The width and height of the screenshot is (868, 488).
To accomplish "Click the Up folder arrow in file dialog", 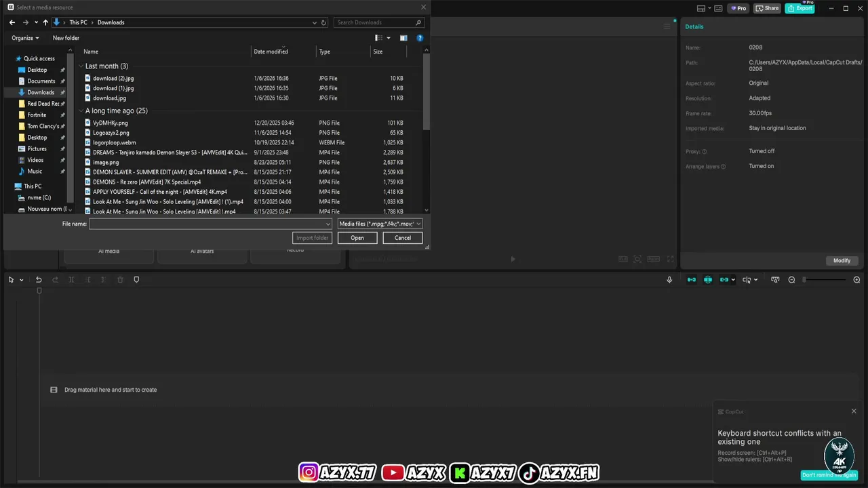I will pyautogui.click(x=45, y=22).
